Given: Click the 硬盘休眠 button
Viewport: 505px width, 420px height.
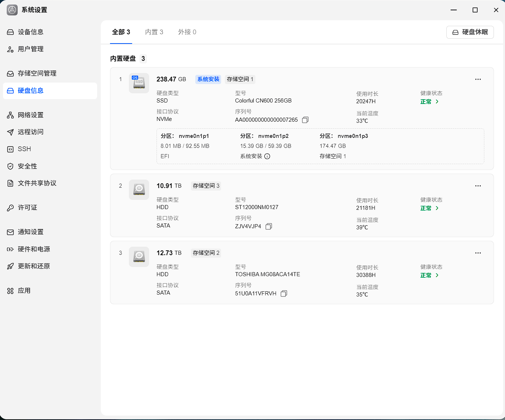Looking at the screenshot, I should pyautogui.click(x=470, y=32).
